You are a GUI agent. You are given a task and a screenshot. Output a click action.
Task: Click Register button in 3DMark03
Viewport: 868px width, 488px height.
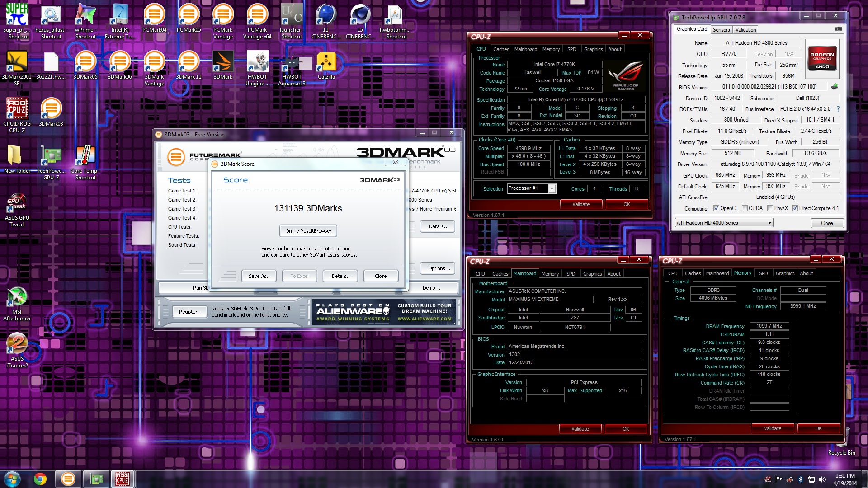(x=190, y=312)
